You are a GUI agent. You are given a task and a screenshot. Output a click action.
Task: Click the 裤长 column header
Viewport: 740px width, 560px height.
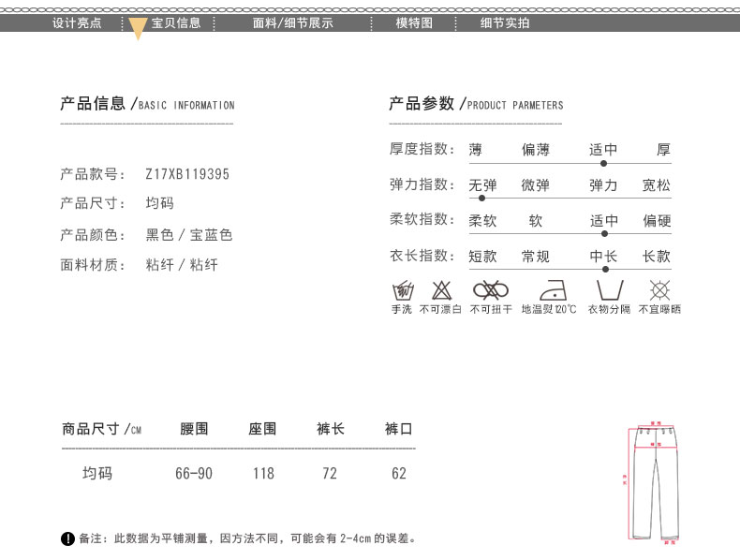click(331, 429)
